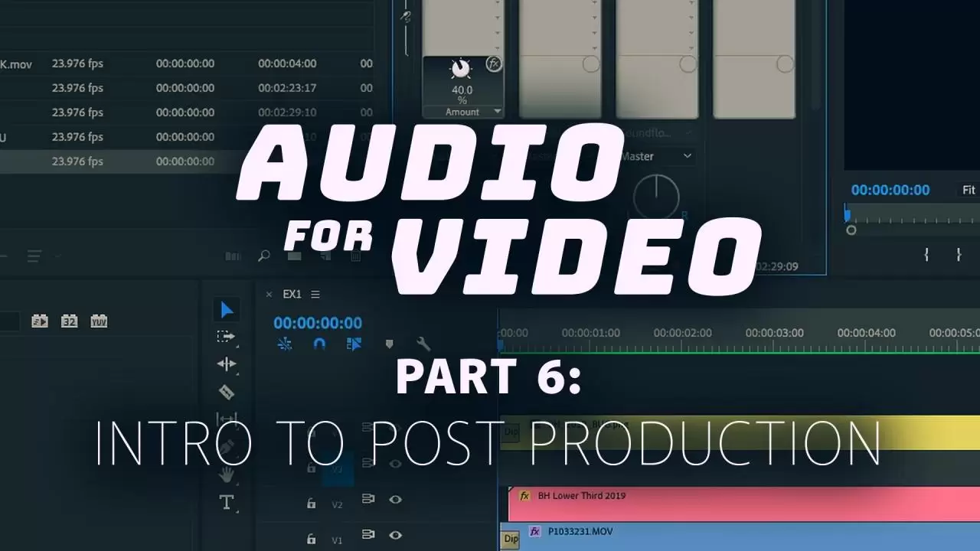
Task: Pick the Razor tool
Action: click(227, 393)
